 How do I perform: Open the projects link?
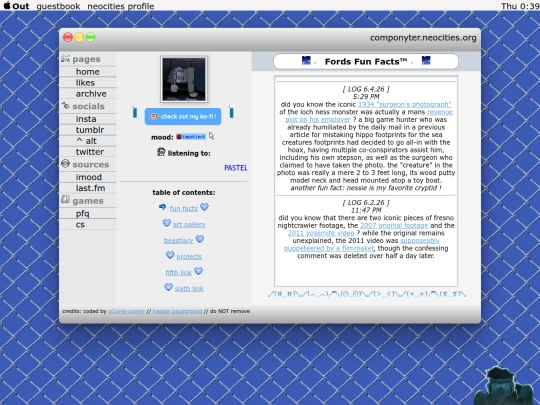point(189,257)
